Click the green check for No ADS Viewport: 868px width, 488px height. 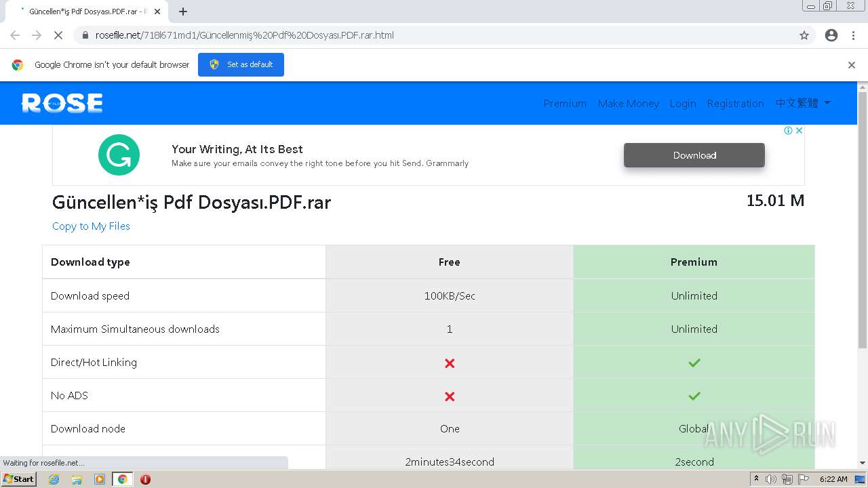click(694, 396)
